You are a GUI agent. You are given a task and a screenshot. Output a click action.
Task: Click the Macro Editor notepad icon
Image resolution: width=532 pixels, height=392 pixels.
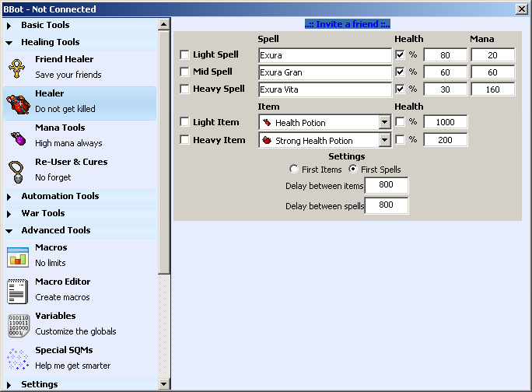[17, 290]
